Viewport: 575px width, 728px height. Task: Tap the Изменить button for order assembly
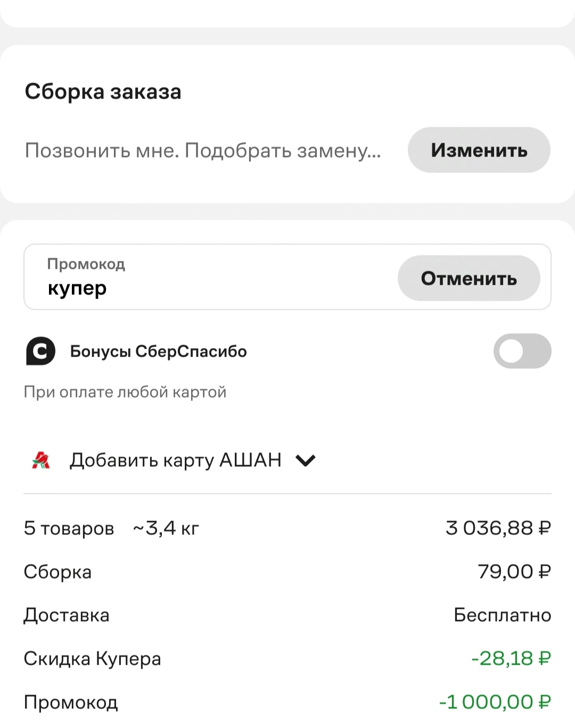pyautogui.click(x=479, y=150)
